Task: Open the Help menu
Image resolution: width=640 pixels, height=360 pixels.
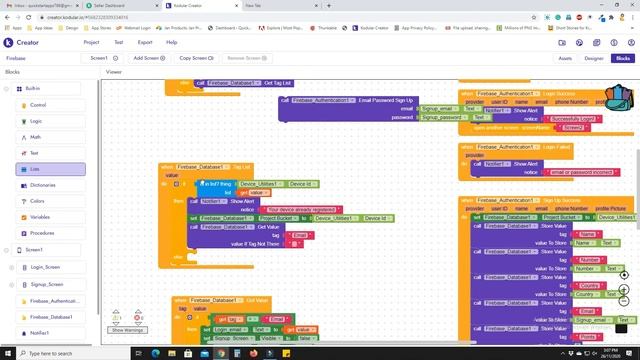Action: point(171,42)
